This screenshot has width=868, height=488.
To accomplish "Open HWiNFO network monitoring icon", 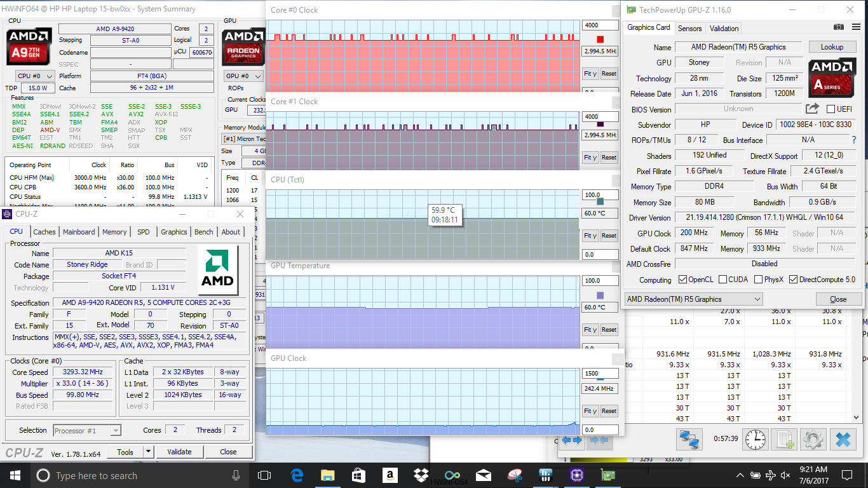I will pos(689,439).
